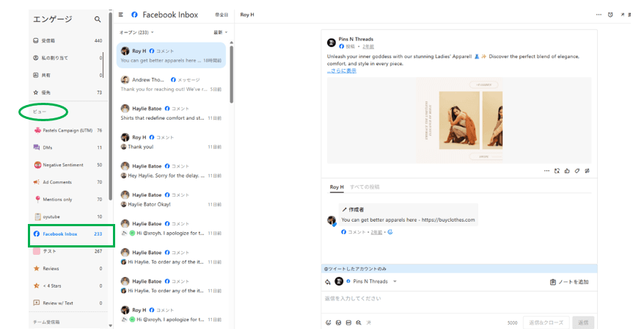This screenshot has width=644, height=329.
Task: Expand the オープン (233) status filter
Action: (136, 32)
